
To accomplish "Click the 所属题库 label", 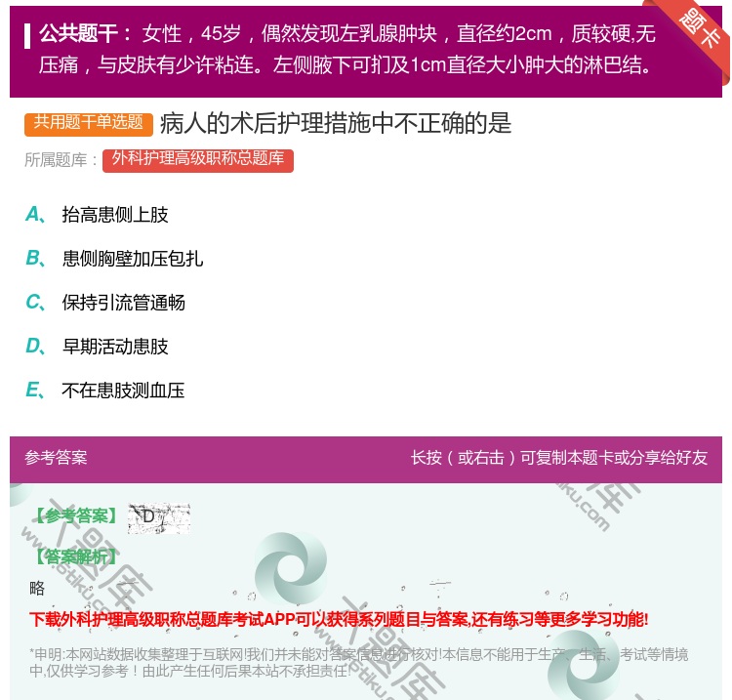I will [61, 160].
